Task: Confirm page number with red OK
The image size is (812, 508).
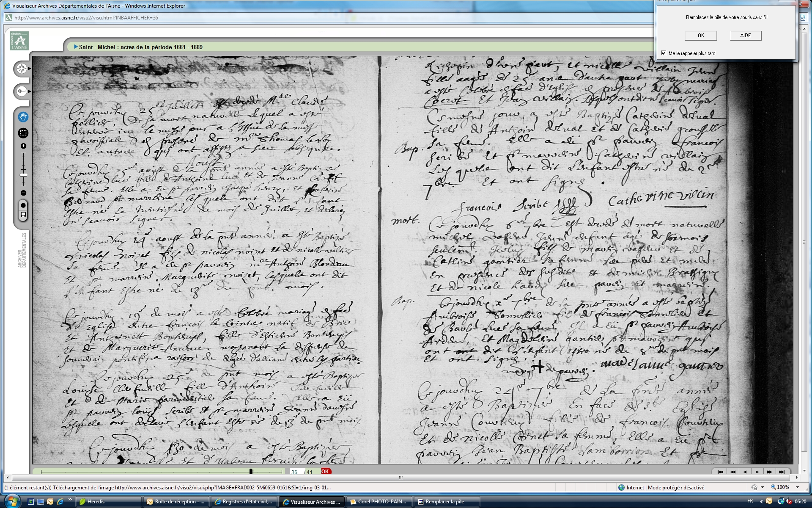Action: click(325, 471)
